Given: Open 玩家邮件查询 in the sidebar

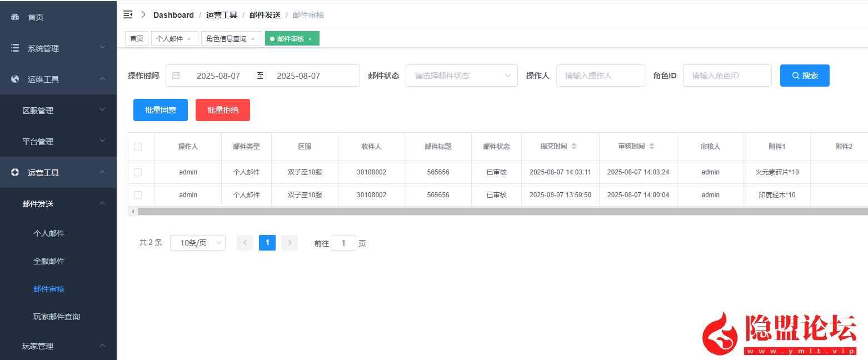Looking at the screenshot, I should 57,317.
